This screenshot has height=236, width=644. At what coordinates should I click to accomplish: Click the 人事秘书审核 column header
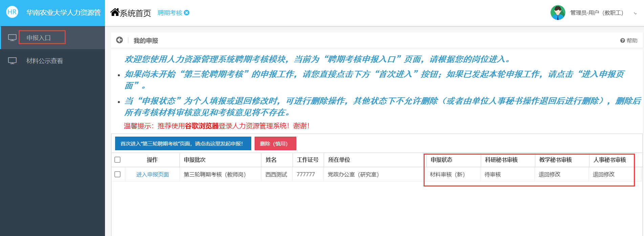tap(610, 160)
